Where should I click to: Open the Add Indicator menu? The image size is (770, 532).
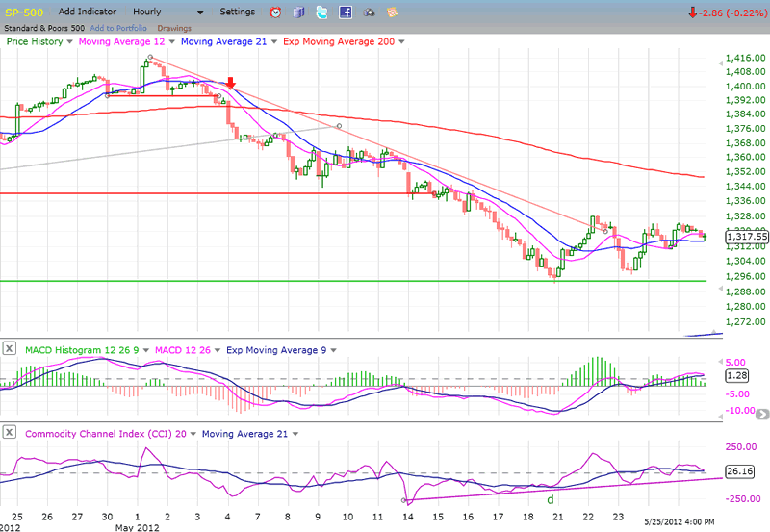click(89, 12)
